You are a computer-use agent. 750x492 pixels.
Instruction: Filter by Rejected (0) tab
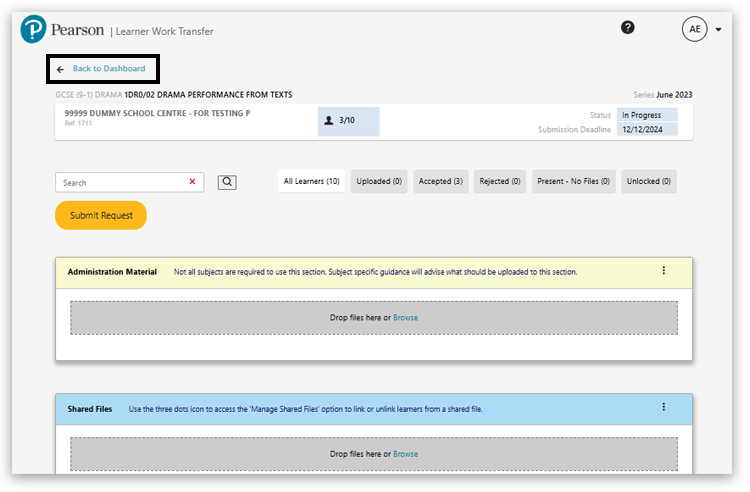coord(500,181)
